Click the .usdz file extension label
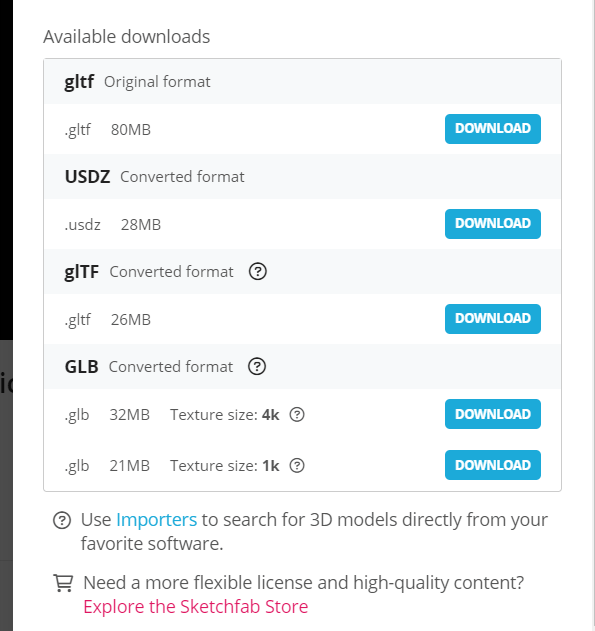Image resolution: width=595 pixels, height=631 pixels. (82, 225)
